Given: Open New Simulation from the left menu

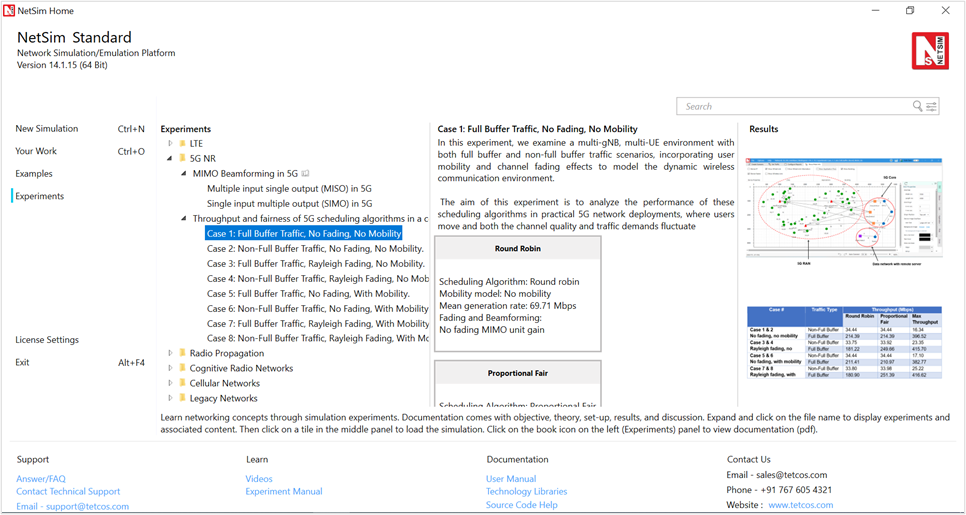Looking at the screenshot, I should coord(47,129).
